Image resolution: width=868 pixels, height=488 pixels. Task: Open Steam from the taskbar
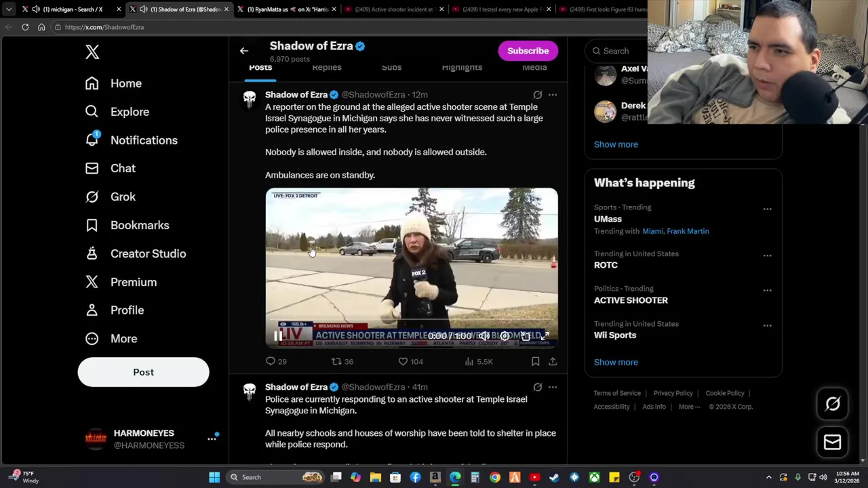pos(554,477)
